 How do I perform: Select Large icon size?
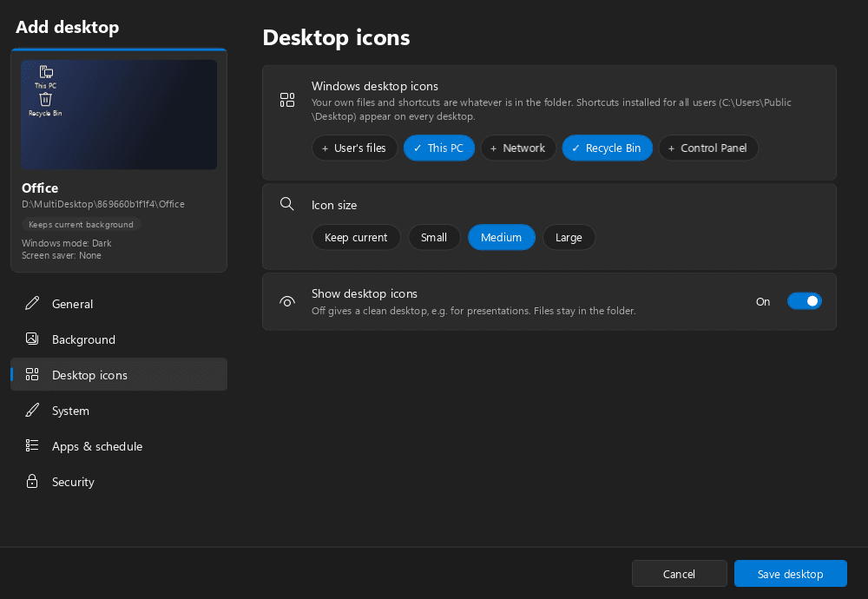[x=569, y=238]
